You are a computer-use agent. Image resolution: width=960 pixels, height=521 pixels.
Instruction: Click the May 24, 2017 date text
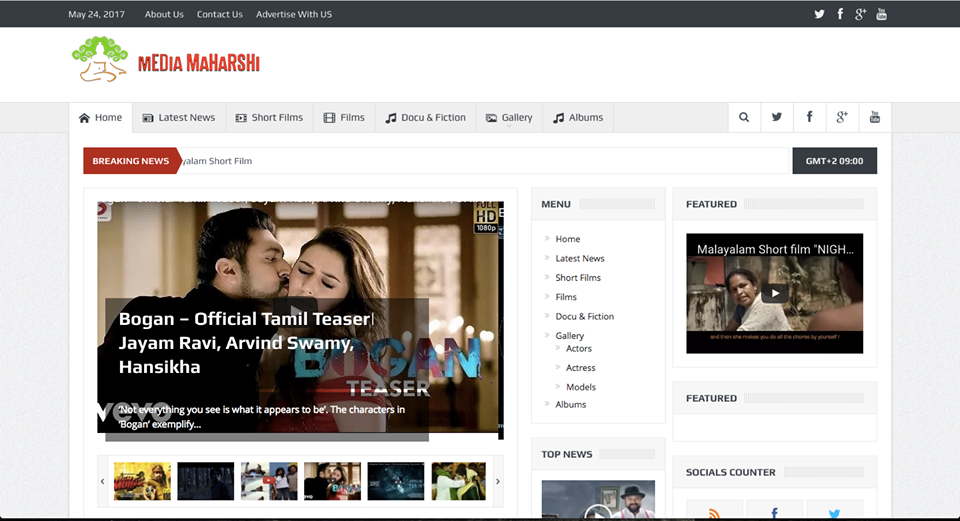(96, 14)
